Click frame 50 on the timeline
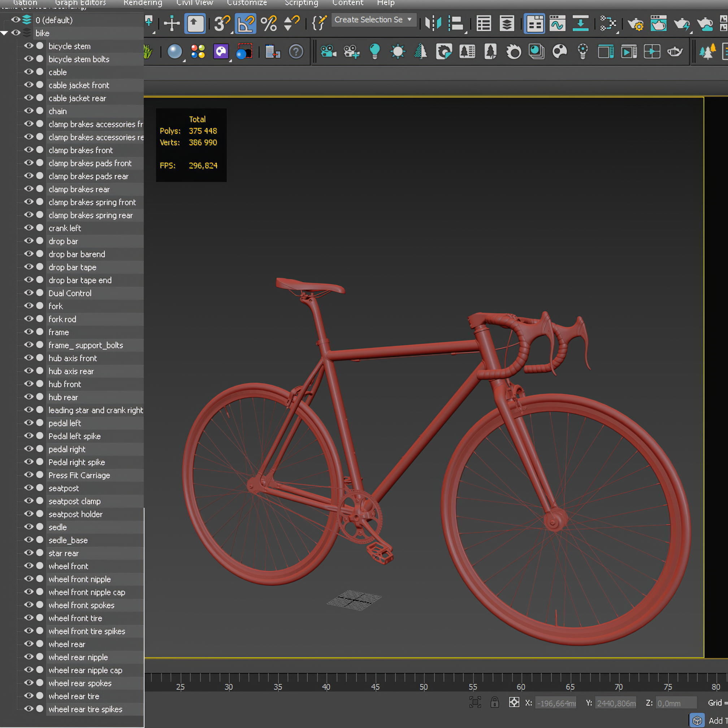The height and width of the screenshot is (728, 728). click(424, 686)
